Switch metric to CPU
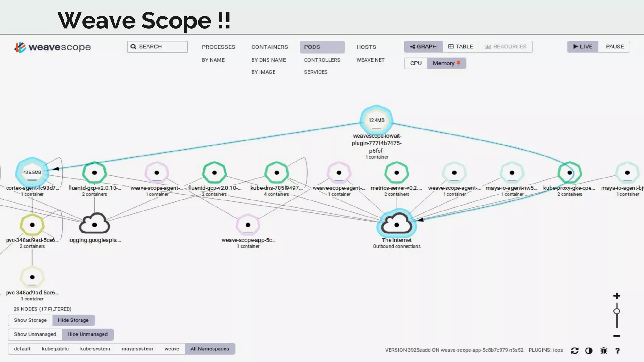The image size is (644, 362). click(416, 63)
